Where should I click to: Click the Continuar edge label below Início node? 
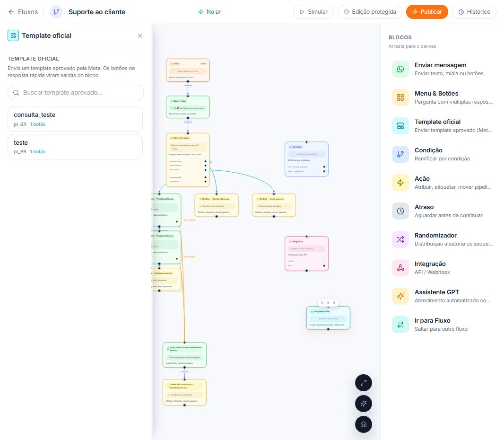click(x=188, y=86)
